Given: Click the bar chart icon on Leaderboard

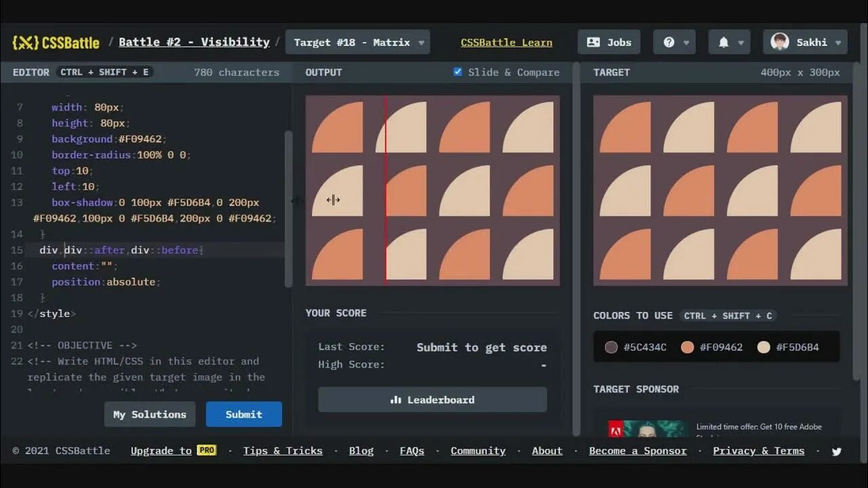Looking at the screenshot, I should coord(396,400).
